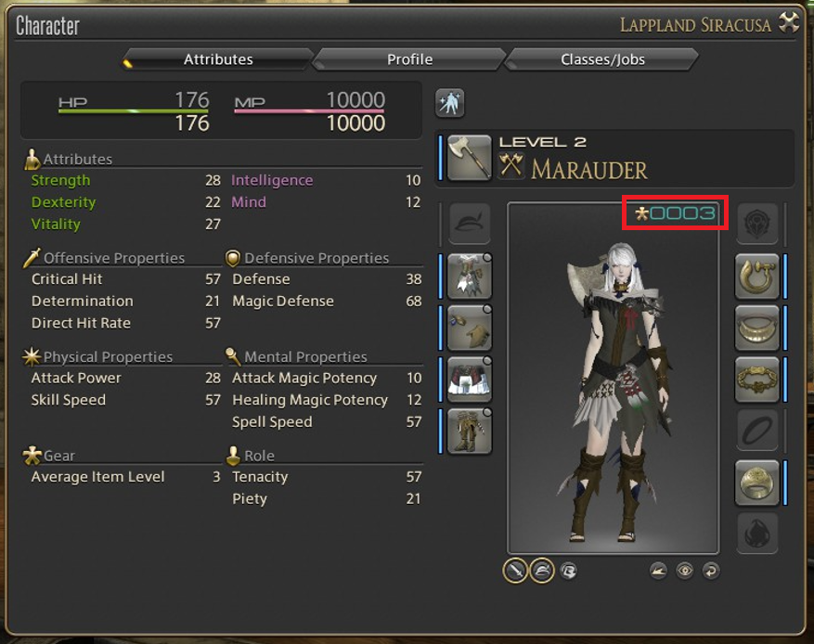
Task: Click the empty head gear slot
Action: click(470, 224)
